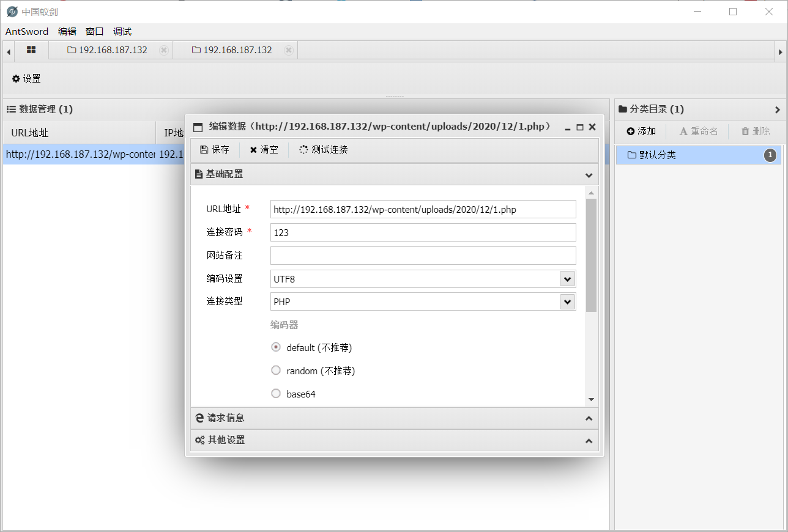Screen dimensions: 788x532
Task: Focus the 连接密码 input field
Action: pos(423,232)
